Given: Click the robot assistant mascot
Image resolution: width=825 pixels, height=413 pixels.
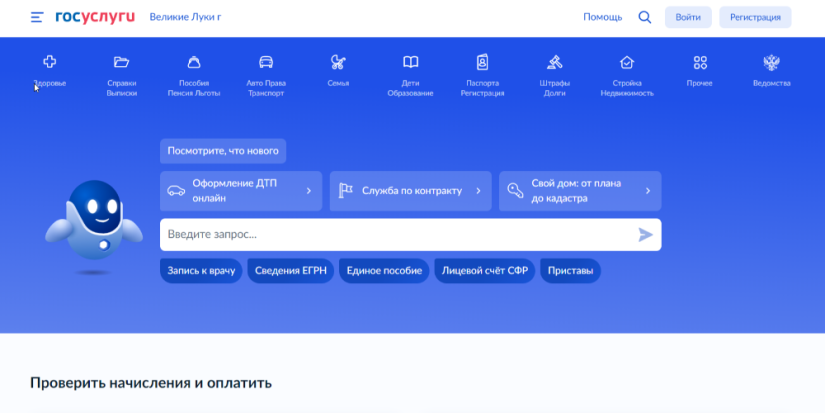Looking at the screenshot, I should tap(94, 226).
